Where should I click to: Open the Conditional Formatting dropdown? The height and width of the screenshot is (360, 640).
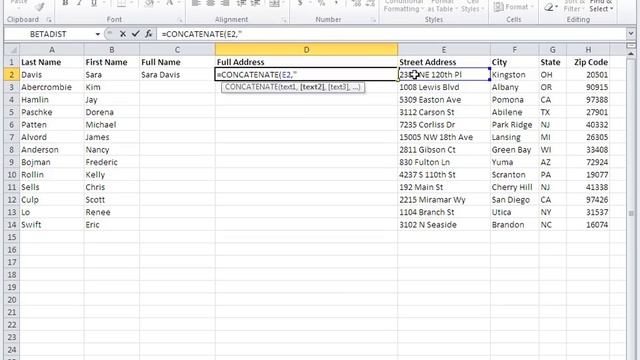coord(403,6)
